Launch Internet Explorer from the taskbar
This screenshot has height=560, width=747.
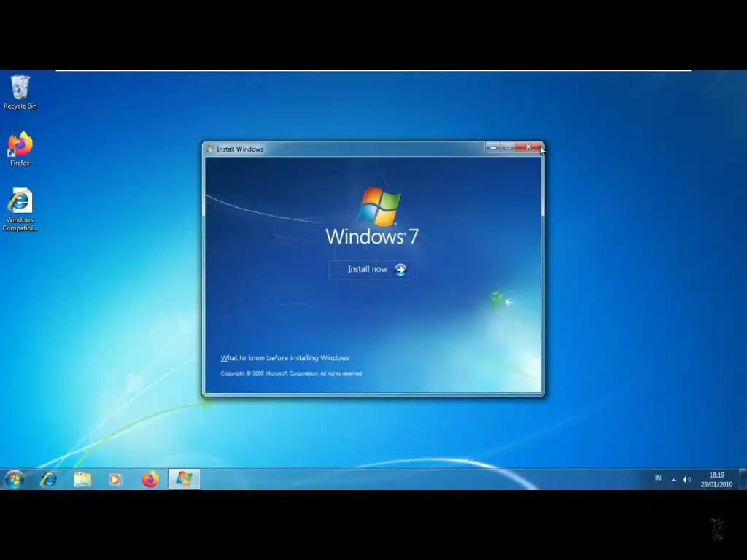pyautogui.click(x=49, y=479)
